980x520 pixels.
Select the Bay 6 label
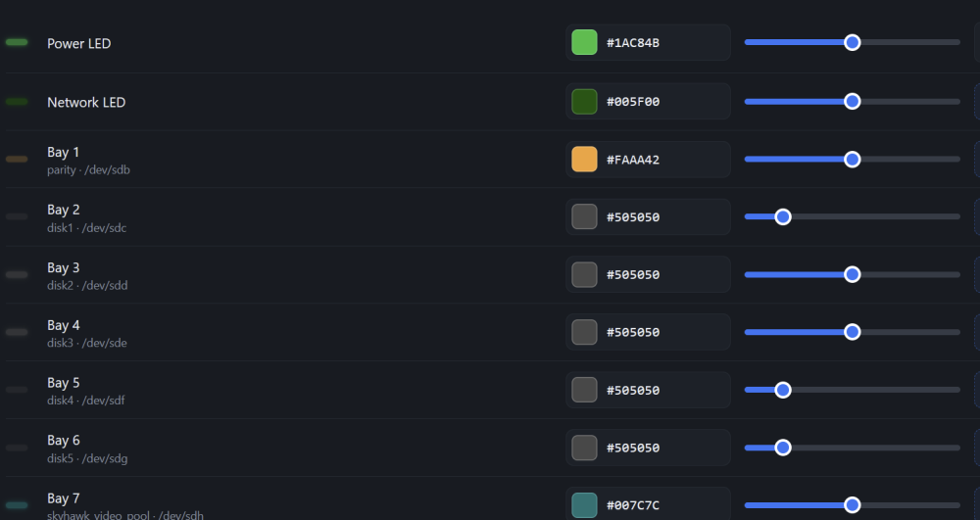coord(63,440)
